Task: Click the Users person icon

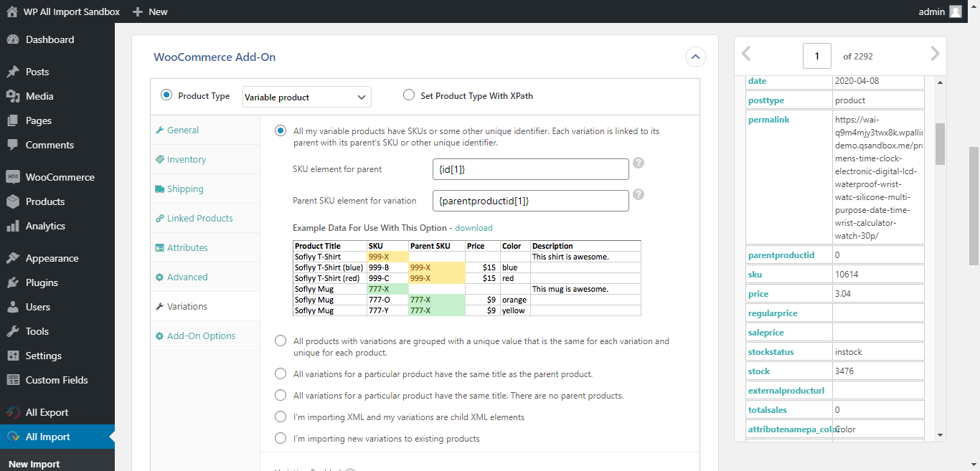Action: click(x=12, y=307)
